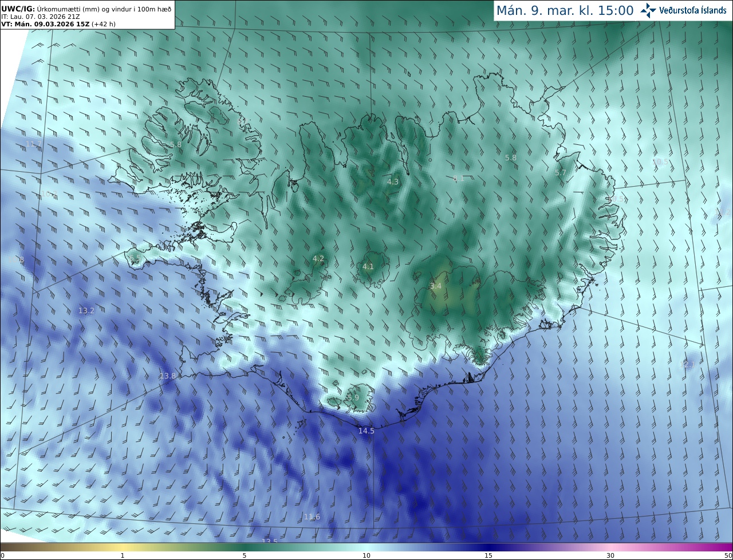Click the Veðurstofa Íslands logo icon
The width and height of the screenshot is (733, 560).
click(x=648, y=10)
